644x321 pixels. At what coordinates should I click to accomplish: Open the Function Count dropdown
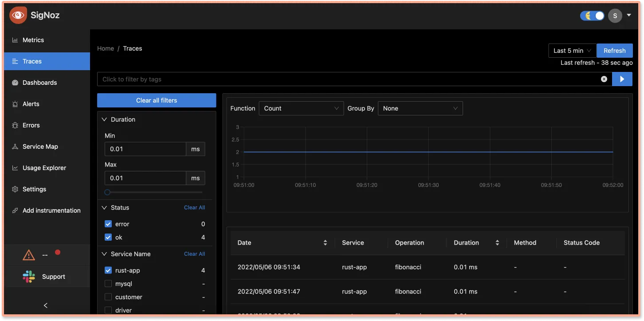click(301, 108)
